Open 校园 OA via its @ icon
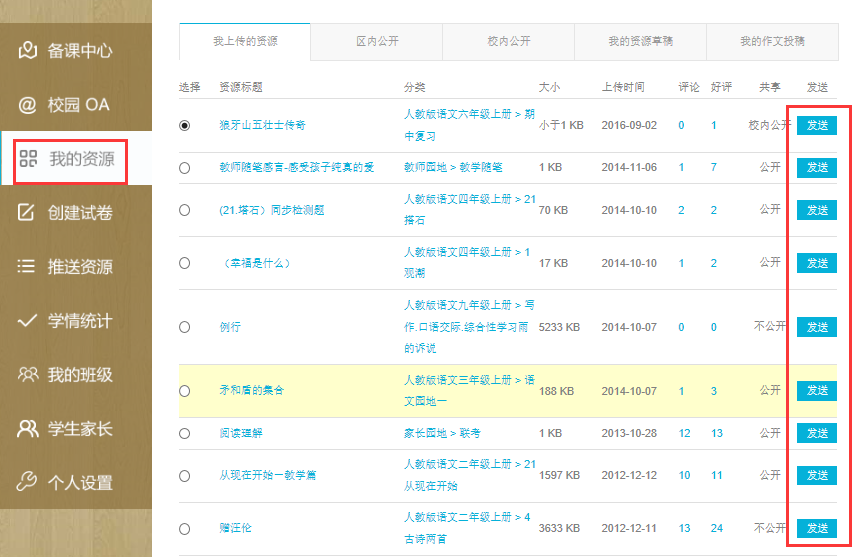 [28, 104]
